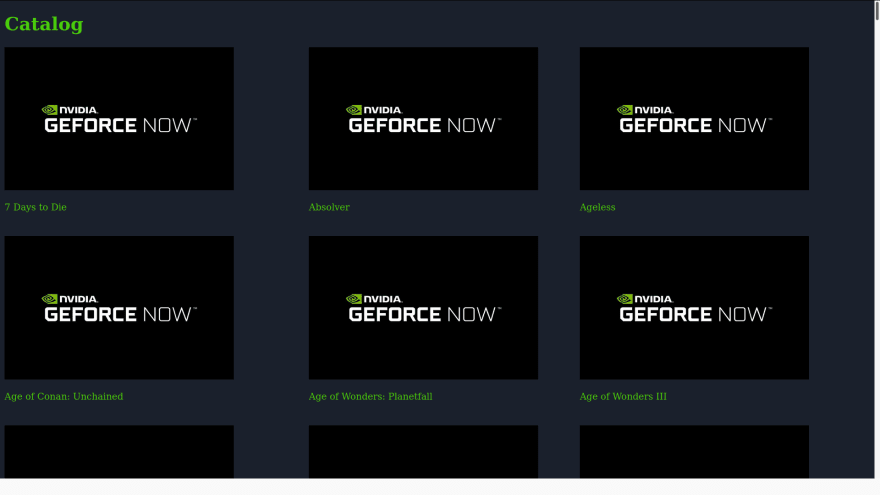Open Age of Wonders III link

click(623, 396)
